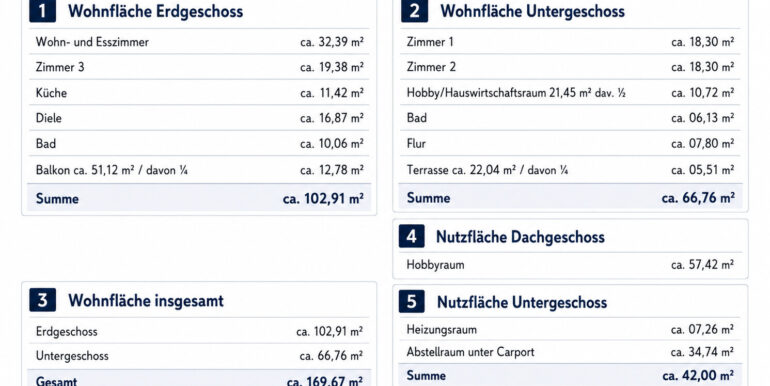Click the Nutzfläche Dachgeschoss heading
The width and height of the screenshot is (770, 386).
point(520,237)
